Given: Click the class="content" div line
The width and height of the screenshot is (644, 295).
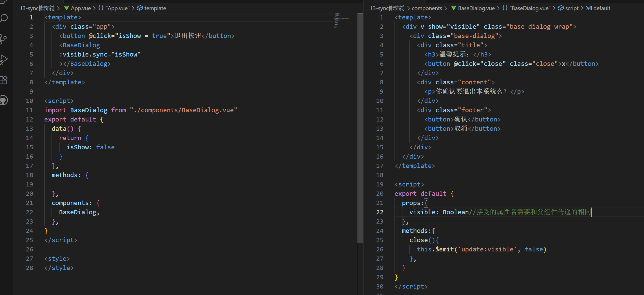Looking at the screenshot, I should pos(456,82).
